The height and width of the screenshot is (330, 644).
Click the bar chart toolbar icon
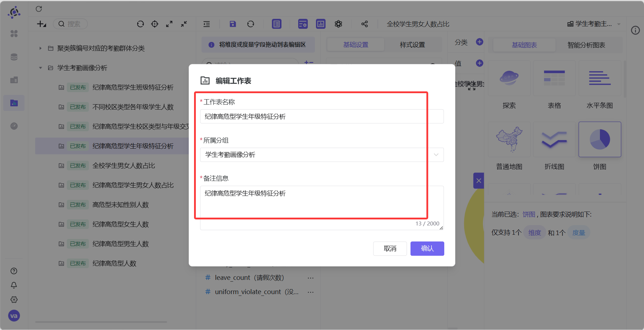[x=321, y=24]
